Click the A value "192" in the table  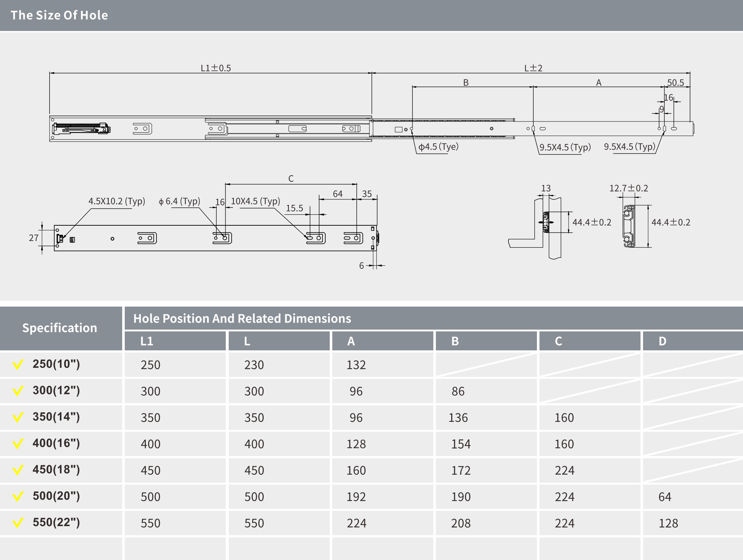[356, 497]
